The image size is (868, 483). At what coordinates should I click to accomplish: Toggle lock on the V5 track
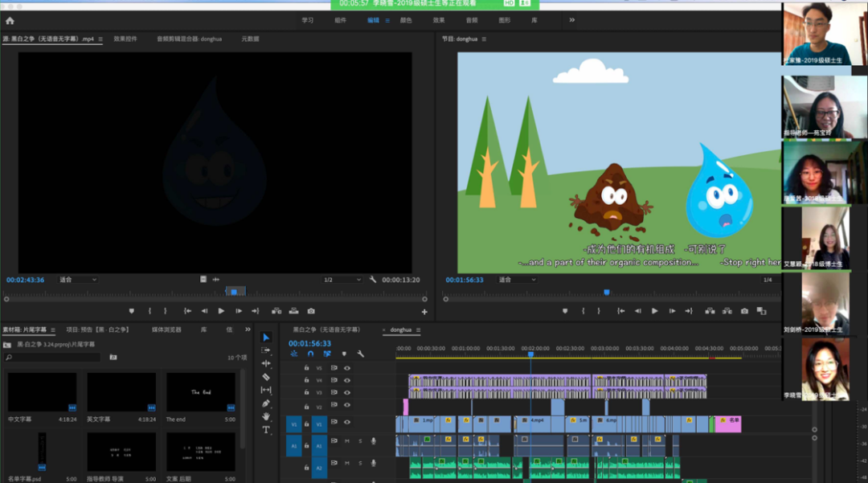coord(306,368)
